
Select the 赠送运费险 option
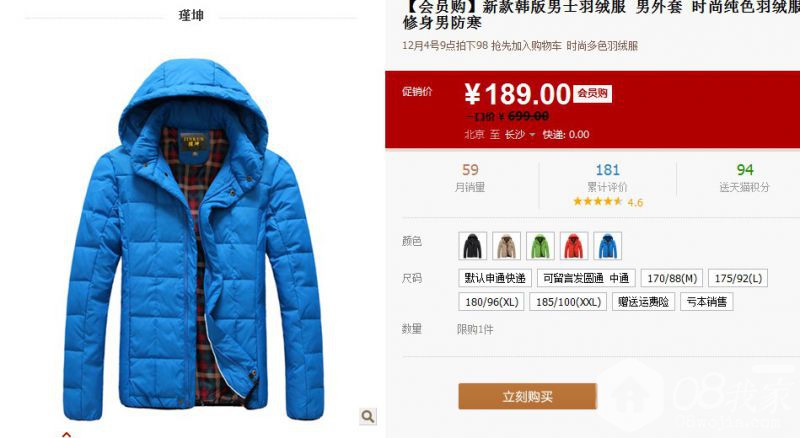(x=643, y=302)
